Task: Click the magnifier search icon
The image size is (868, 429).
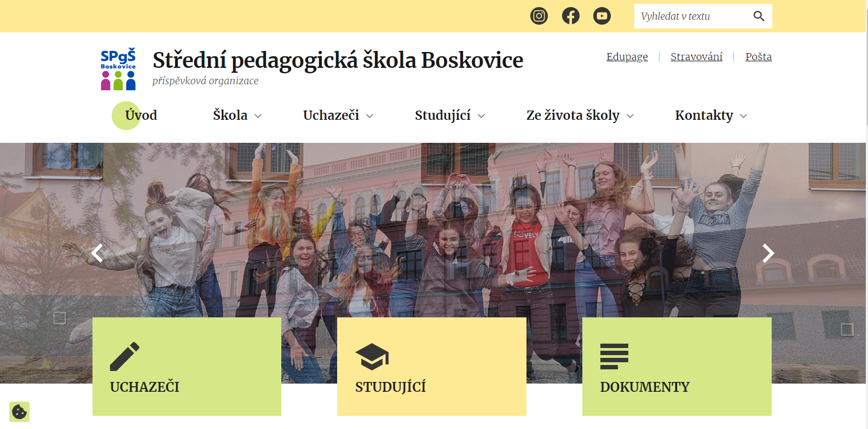Action: [x=759, y=16]
